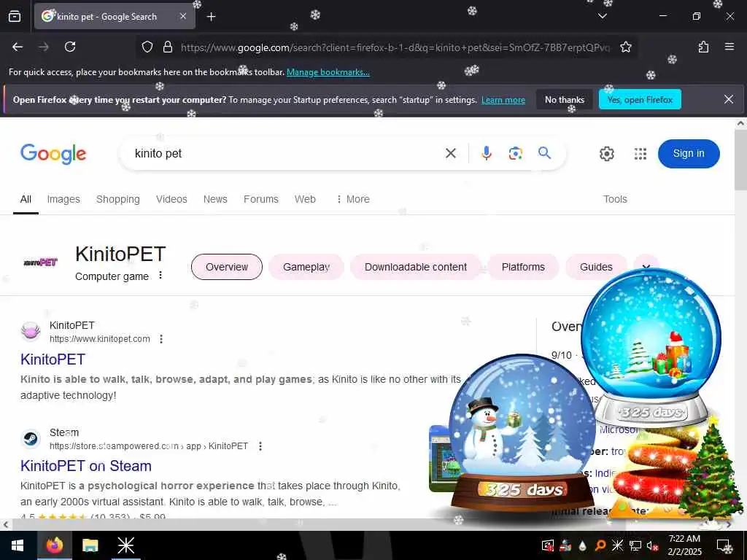This screenshot has height=560, width=747.
Task: Open the Firefox hamburger menu
Action: point(729,47)
